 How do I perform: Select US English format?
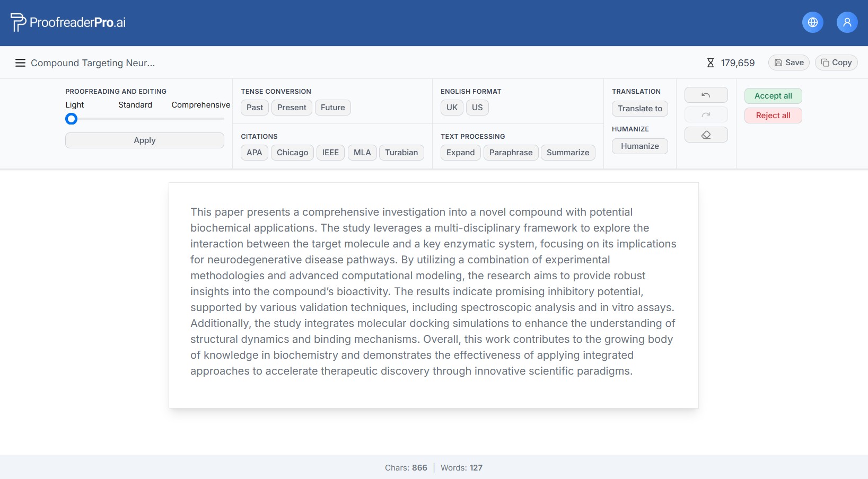tap(477, 108)
